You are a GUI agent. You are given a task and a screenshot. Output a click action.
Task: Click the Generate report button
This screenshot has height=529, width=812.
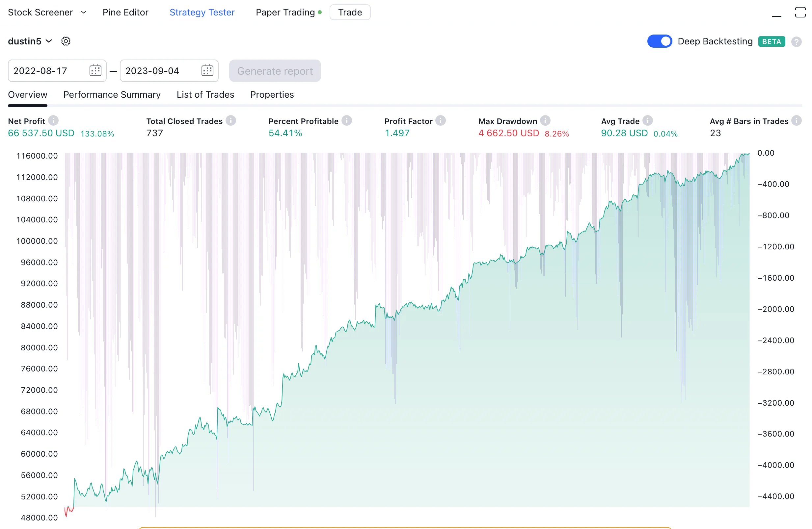[x=275, y=71]
